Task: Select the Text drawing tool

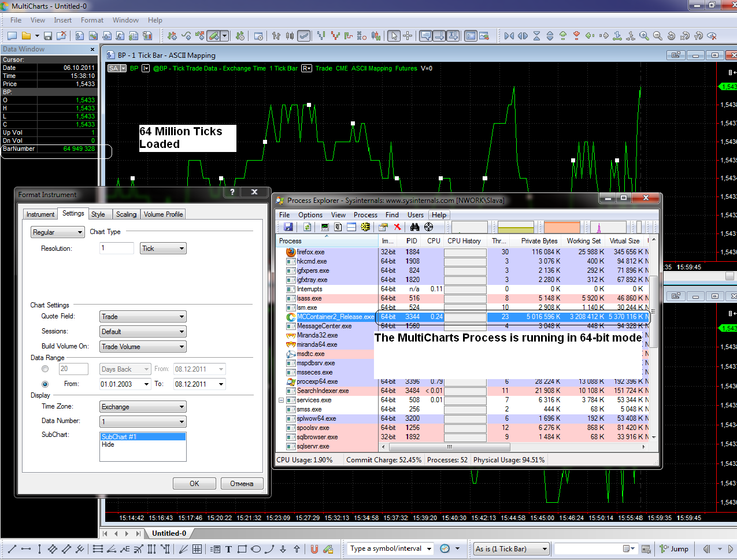Action: pos(228,549)
